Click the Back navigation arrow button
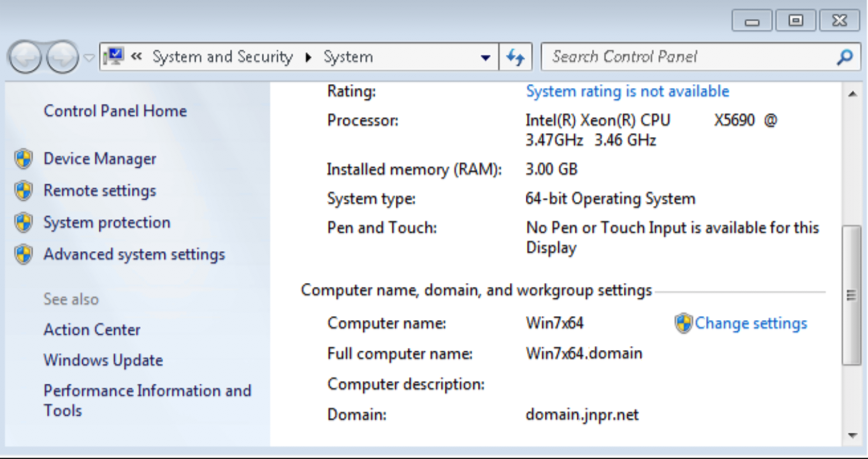The image size is (868, 459). (25, 58)
